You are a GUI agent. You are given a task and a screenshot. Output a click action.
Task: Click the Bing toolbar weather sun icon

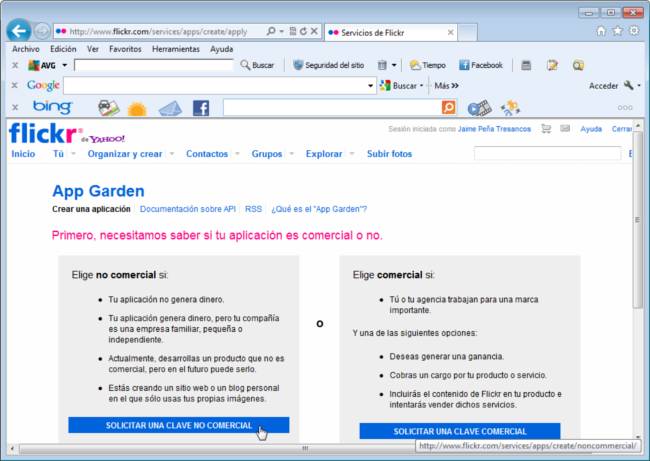click(x=137, y=109)
